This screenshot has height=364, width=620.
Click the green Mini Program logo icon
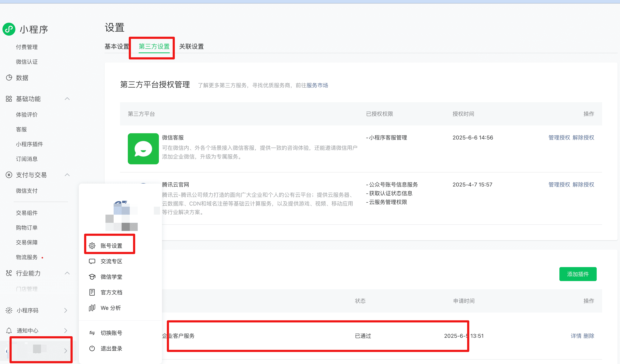tap(9, 29)
